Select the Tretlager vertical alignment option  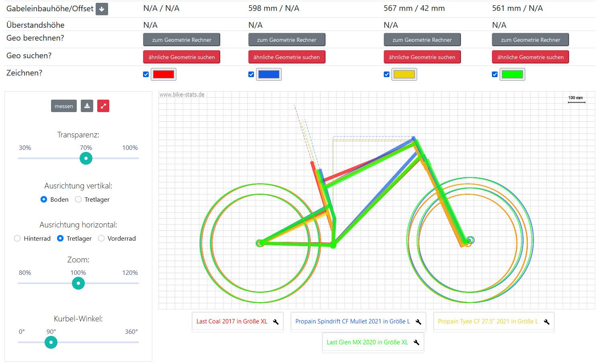point(78,199)
